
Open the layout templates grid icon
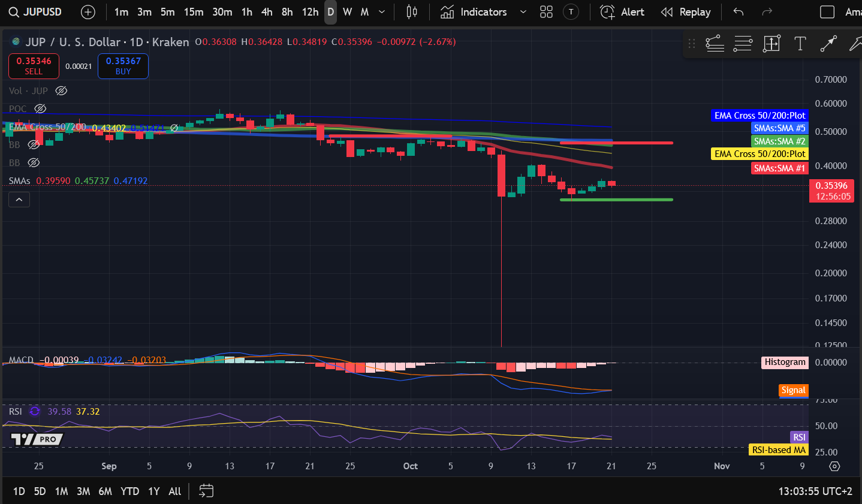[x=546, y=12]
